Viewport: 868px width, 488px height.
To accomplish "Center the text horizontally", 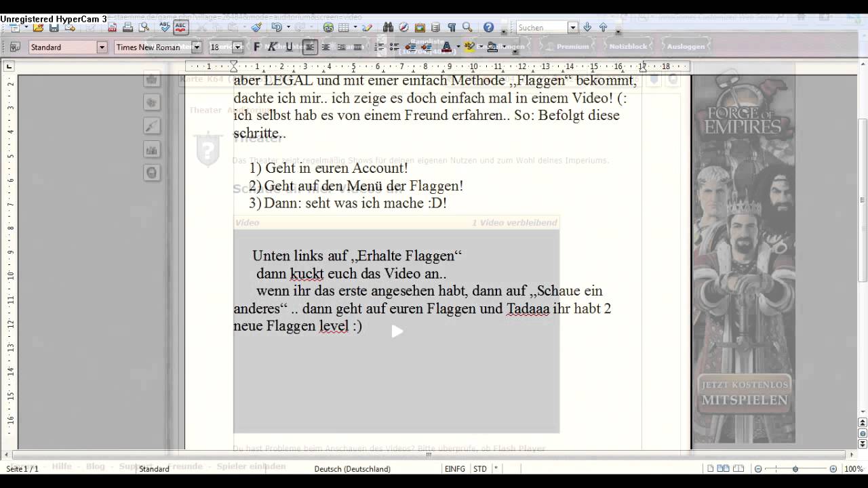I will click(325, 47).
